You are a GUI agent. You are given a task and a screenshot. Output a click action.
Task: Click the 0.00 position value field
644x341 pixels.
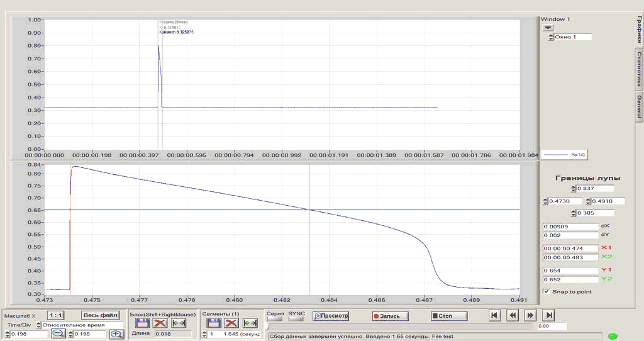pos(552,326)
